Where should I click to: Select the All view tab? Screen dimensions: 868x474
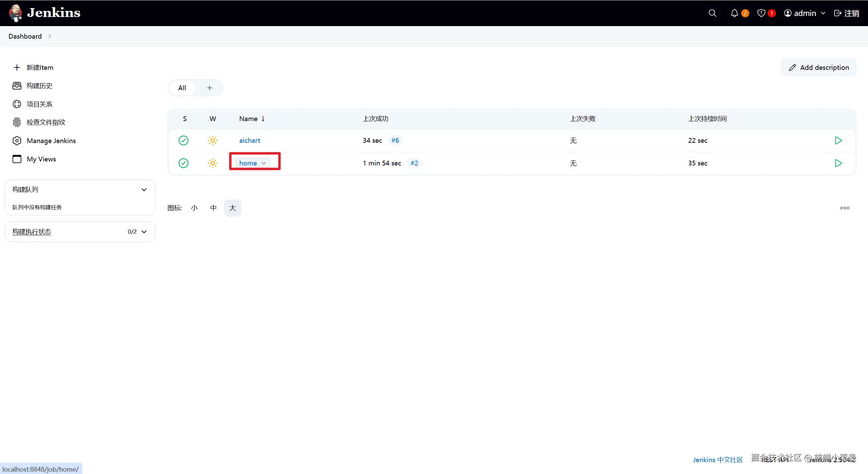tap(182, 88)
